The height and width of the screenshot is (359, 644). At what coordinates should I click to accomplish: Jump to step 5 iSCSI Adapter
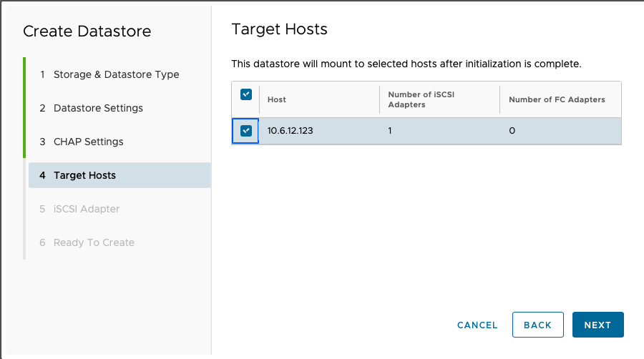coord(87,209)
